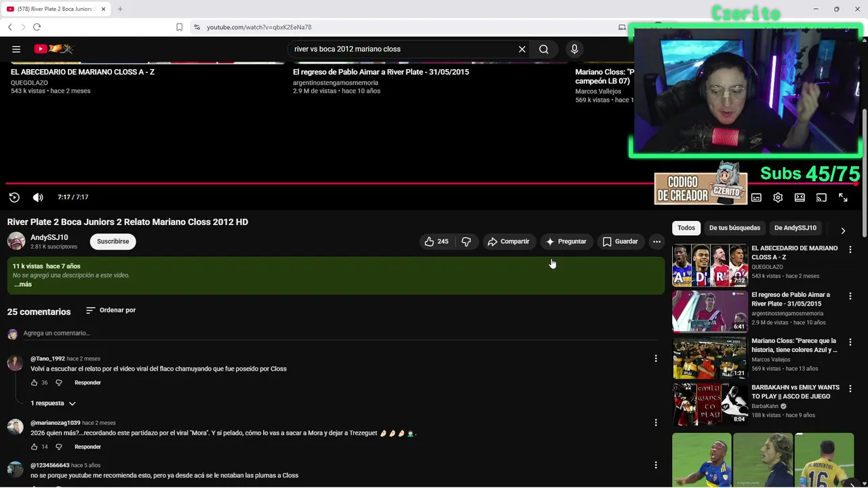Bookmark this page in browser
868x488 pixels.
click(179, 27)
